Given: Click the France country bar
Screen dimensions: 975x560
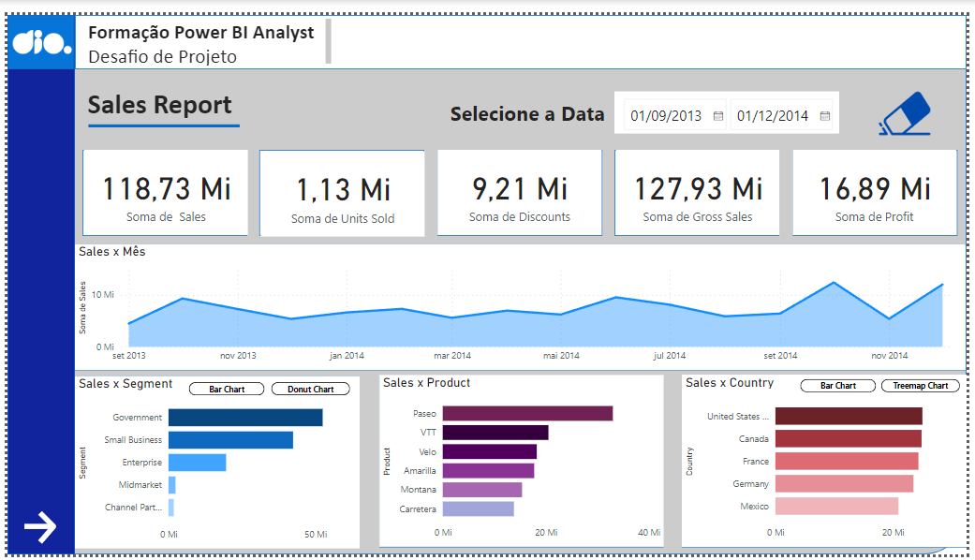Looking at the screenshot, I should (847, 461).
